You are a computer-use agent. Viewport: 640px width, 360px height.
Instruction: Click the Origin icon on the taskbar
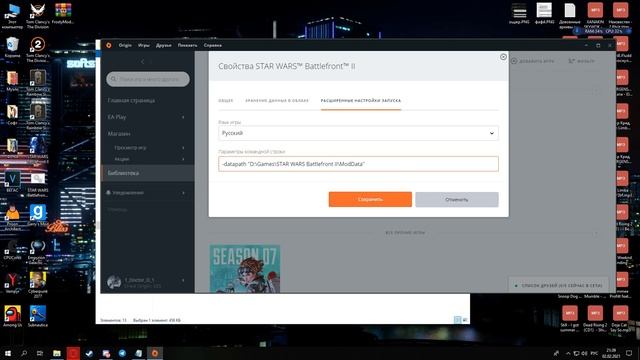(155, 353)
